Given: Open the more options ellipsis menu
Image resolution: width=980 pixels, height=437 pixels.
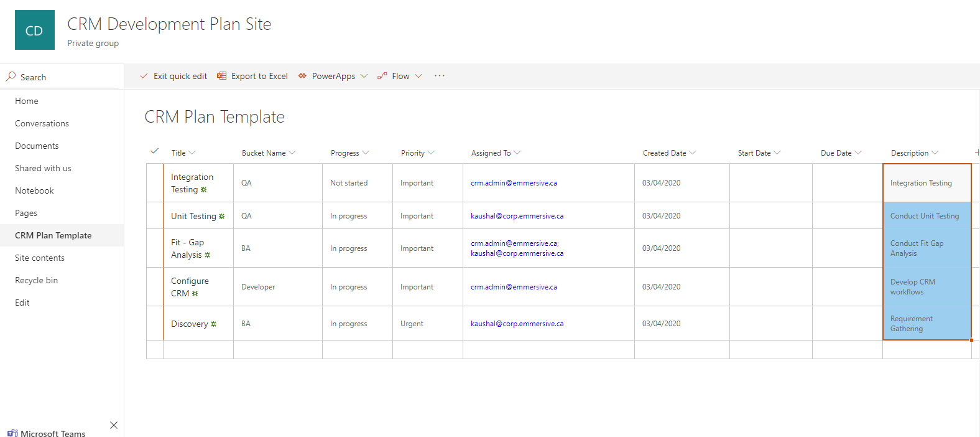Looking at the screenshot, I should click(440, 76).
